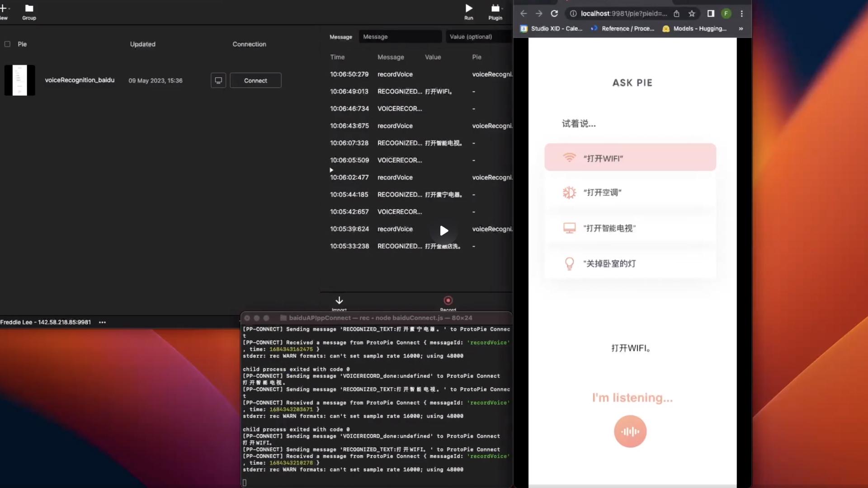
Task: Open Plugin dropdown arrow in toolbar
Action: click(x=503, y=9)
